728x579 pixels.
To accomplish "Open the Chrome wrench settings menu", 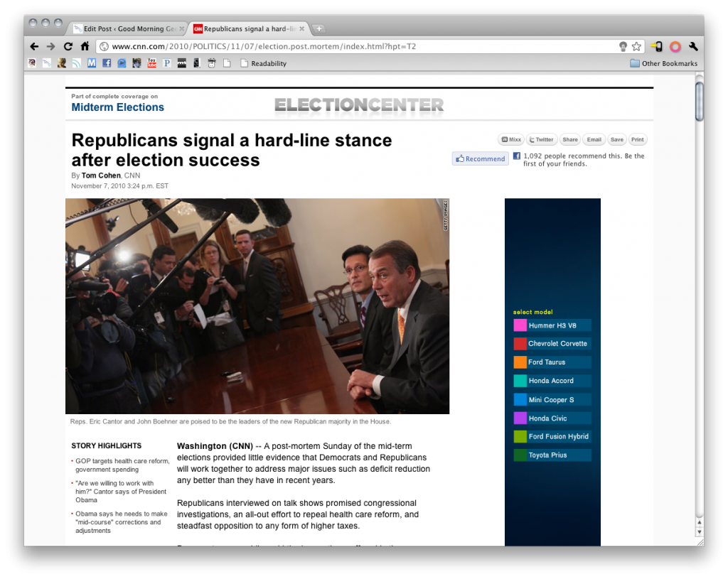I will [693, 46].
